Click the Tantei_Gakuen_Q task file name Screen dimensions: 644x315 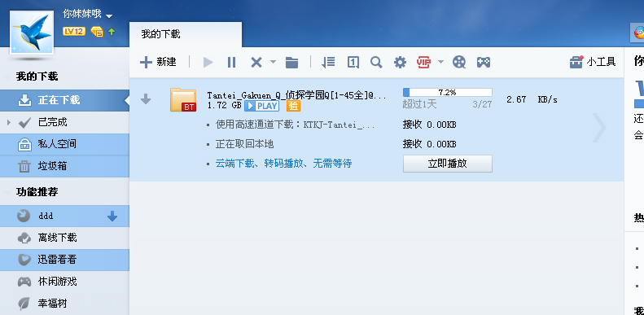[297, 95]
